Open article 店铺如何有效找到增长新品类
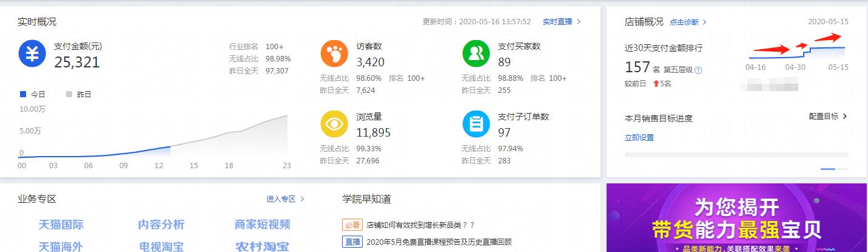 coord(420,225)
